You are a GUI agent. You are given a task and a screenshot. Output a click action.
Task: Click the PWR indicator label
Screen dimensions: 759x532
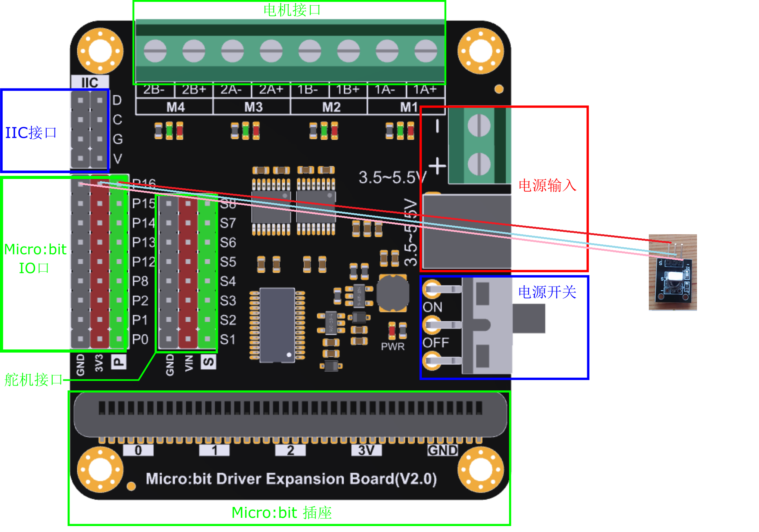pos(393,347)
